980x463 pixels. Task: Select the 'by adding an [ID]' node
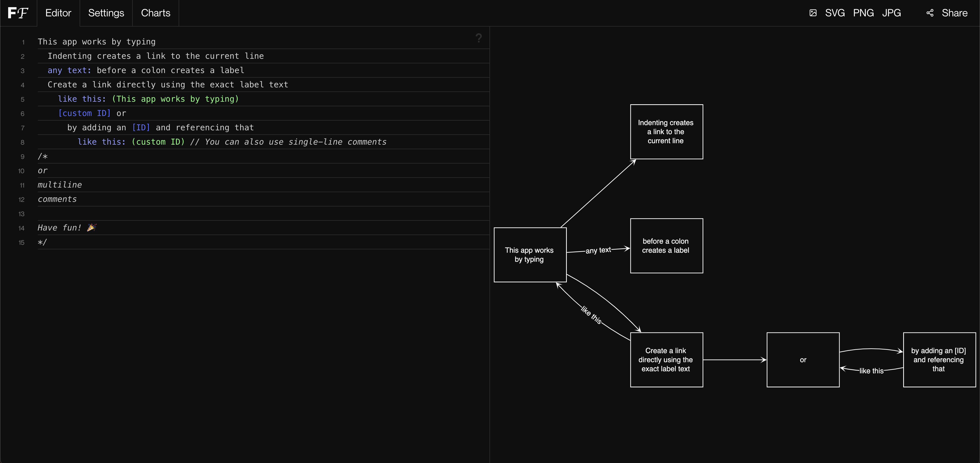click(939, 360)
